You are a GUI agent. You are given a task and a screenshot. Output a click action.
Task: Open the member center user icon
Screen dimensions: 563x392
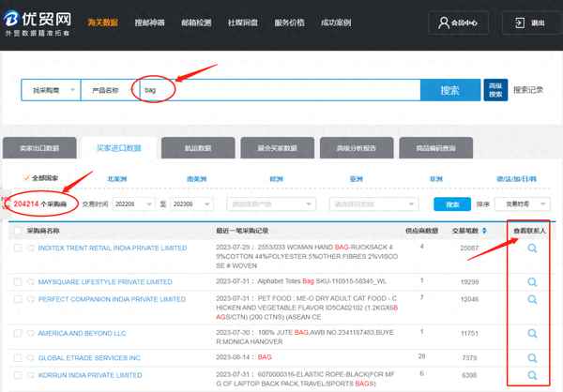(x=444, y=23)
